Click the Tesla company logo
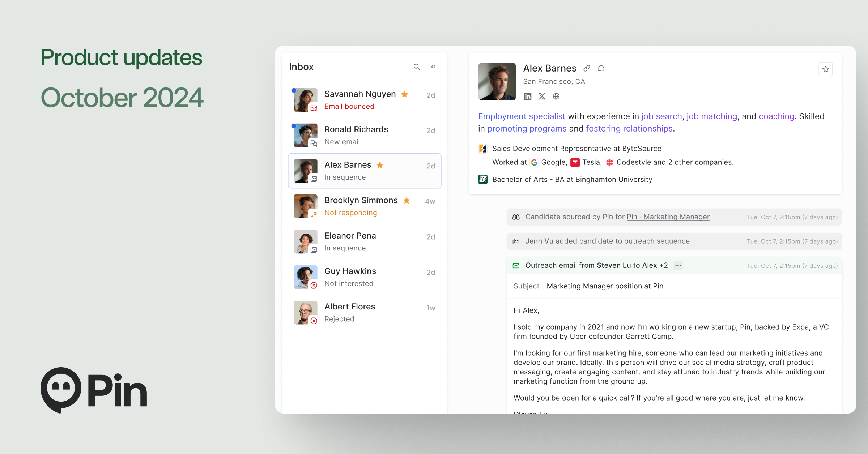 [575, 162]
